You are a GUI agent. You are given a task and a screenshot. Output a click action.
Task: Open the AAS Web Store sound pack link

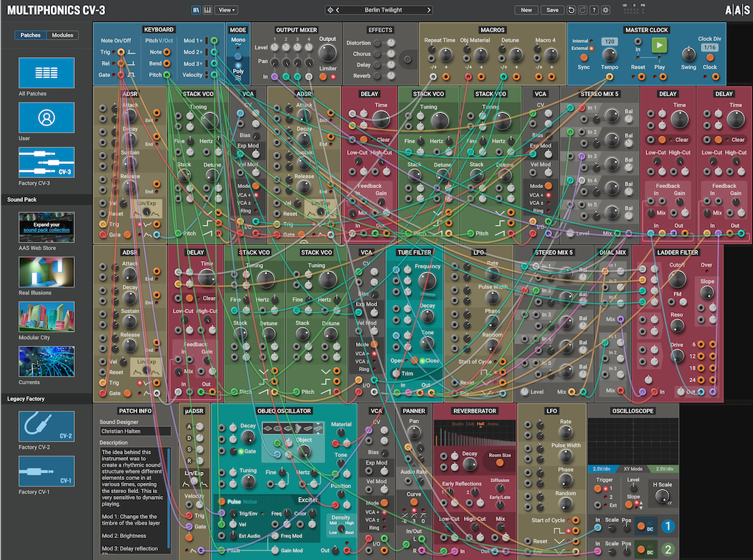[46, 227]
